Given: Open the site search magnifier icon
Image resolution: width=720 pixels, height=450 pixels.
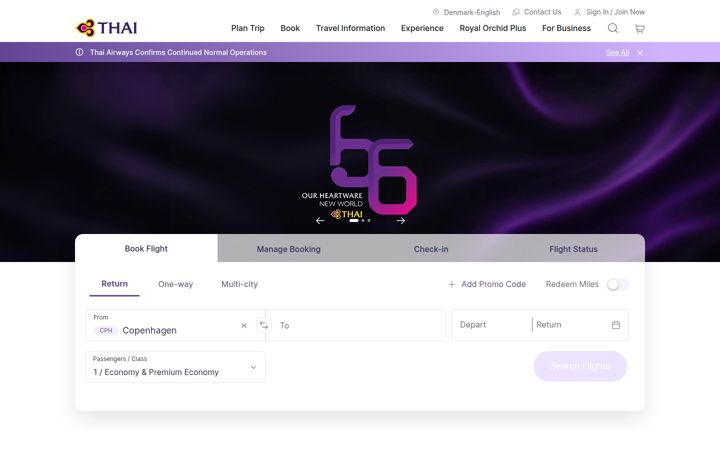Looking at the screenshot, I should coord(613,28).
